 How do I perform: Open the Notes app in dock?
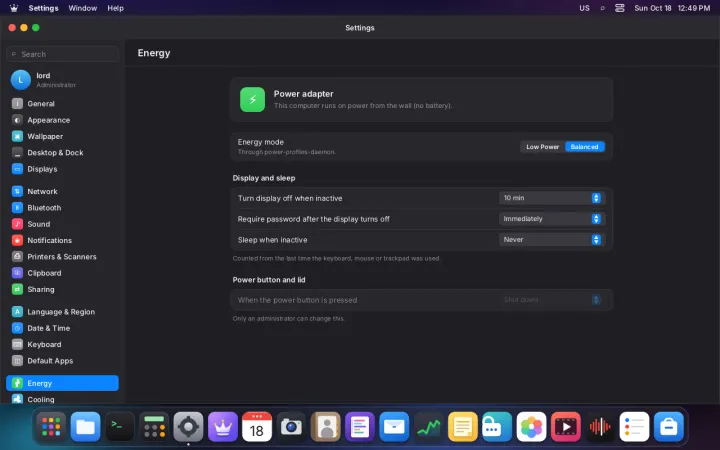pyautogui.click(x=462, y=427)
